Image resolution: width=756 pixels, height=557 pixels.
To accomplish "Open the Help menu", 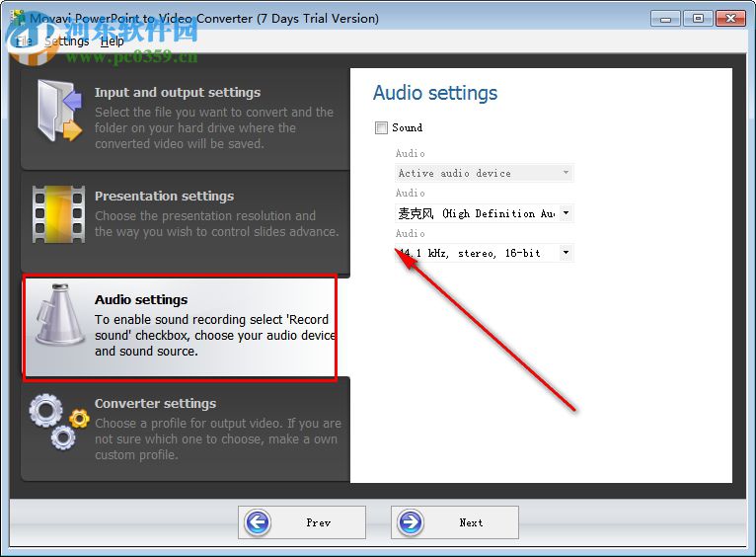I will pos(113,41).
